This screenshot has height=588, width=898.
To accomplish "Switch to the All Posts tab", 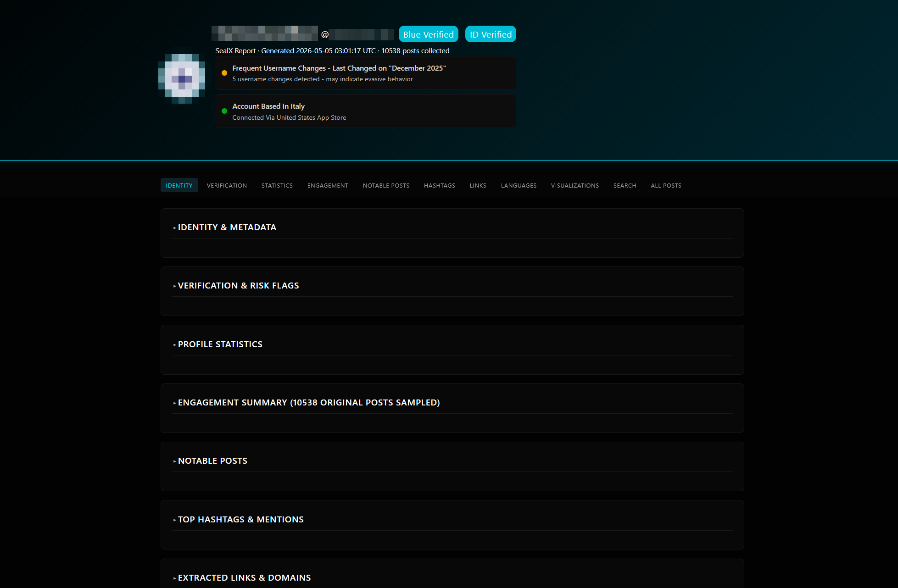I will (x=666, y=185).
